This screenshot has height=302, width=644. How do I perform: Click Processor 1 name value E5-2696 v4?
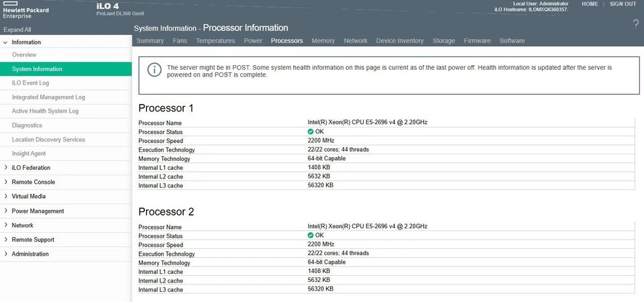point(368,122)
